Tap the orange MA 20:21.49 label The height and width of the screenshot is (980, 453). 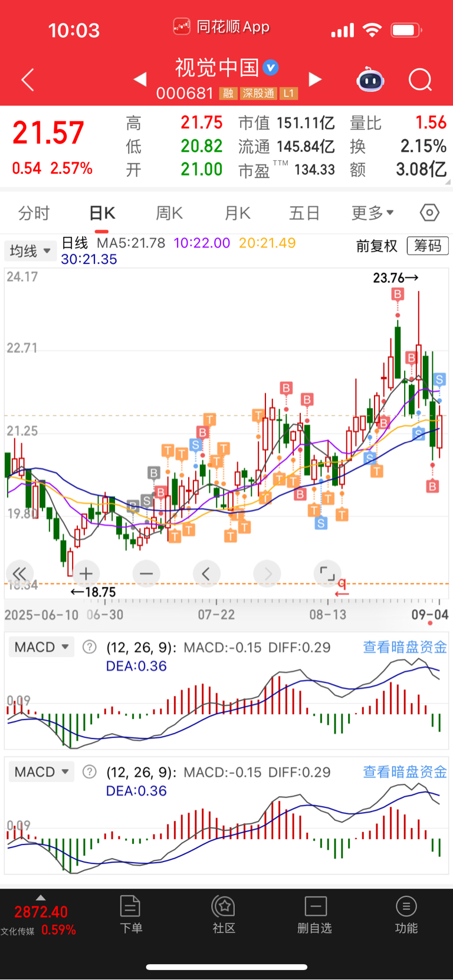pyautogui.click(x=267, y=243)
